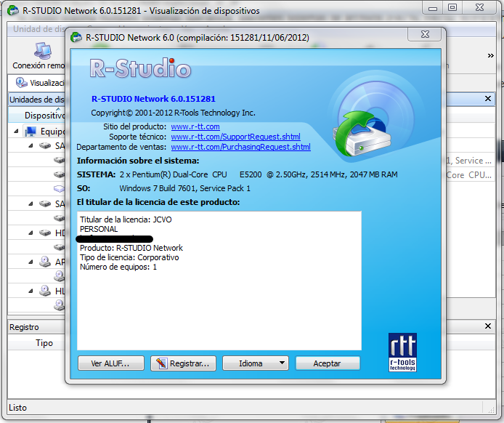Image resolution: width=504 pixels, height=423 pixels.
Task: Maximize the main R-STUDIO window
Action: click(x=452, y=7)
